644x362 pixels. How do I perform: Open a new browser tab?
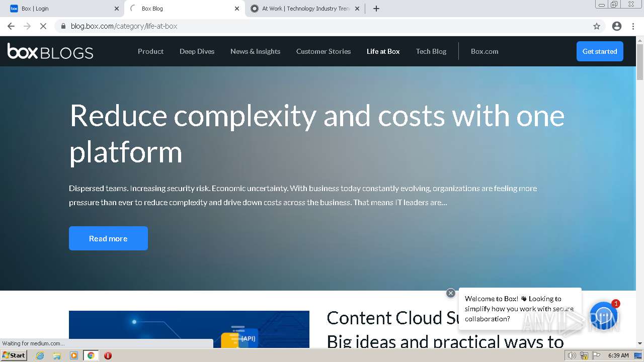376,9
